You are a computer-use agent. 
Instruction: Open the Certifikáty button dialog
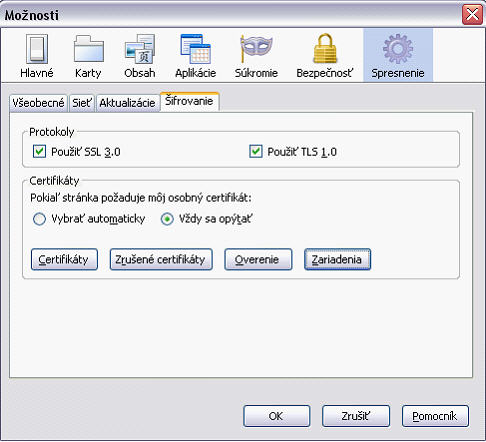64,259
